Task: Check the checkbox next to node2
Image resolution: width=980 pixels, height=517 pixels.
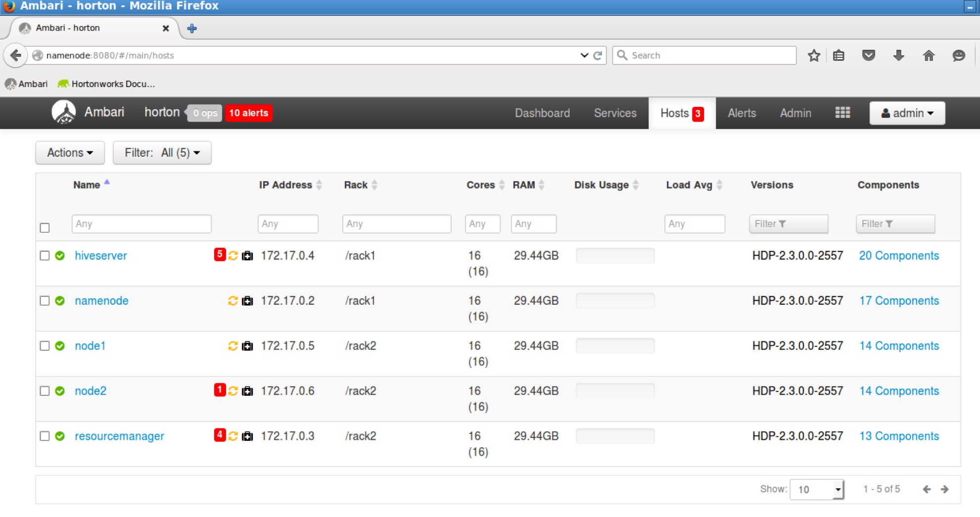Action: pos(45,391)
